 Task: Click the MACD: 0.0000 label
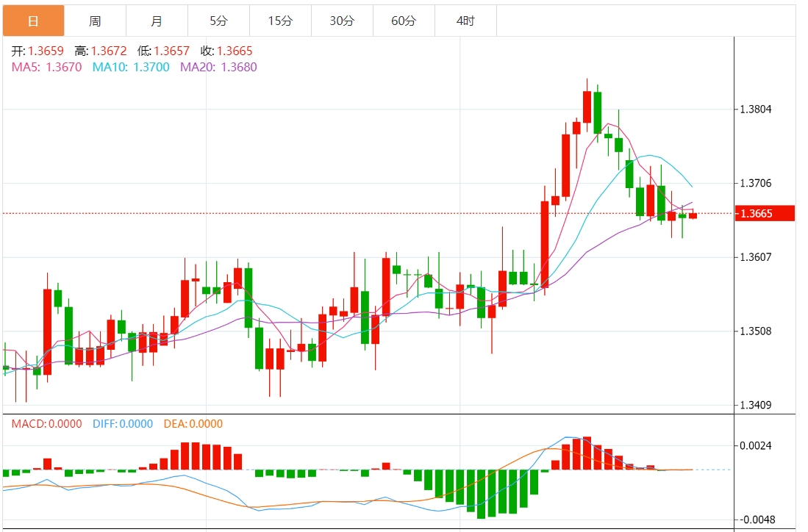tap(47, 424)
